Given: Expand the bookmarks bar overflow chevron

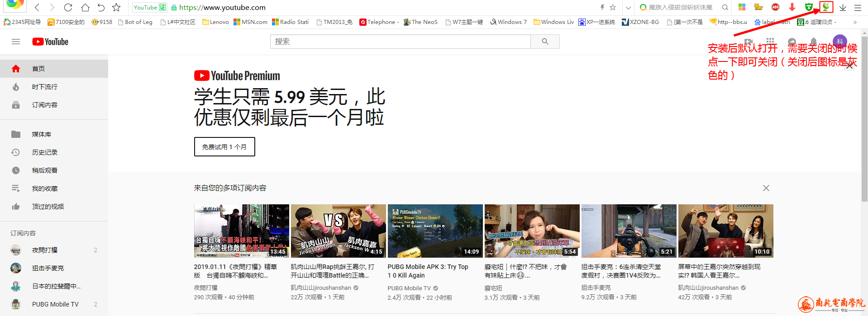Looking at the screenshot, I should click(855, 22).
